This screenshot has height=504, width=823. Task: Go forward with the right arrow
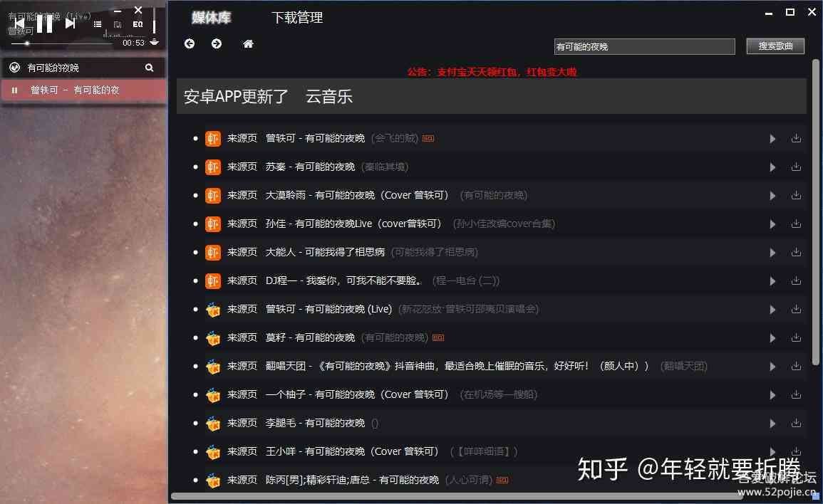[216, 43]
